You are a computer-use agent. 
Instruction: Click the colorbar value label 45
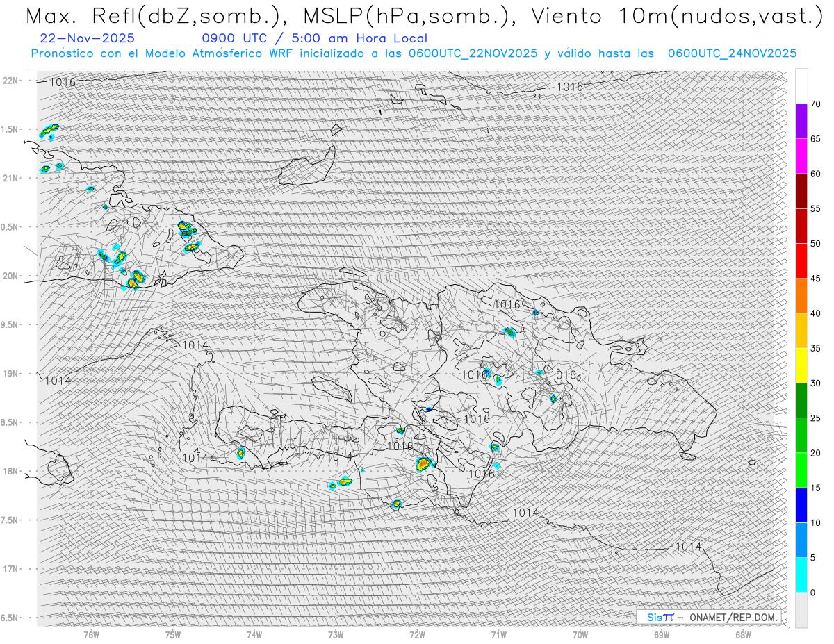pos(815,279)
